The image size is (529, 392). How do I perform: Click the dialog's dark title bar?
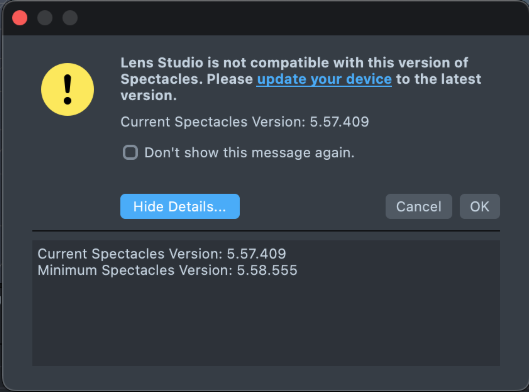287,18
